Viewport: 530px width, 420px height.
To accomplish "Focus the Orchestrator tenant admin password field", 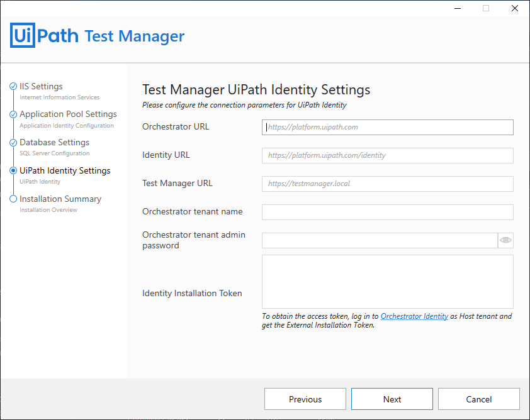I will coord(380,240).
